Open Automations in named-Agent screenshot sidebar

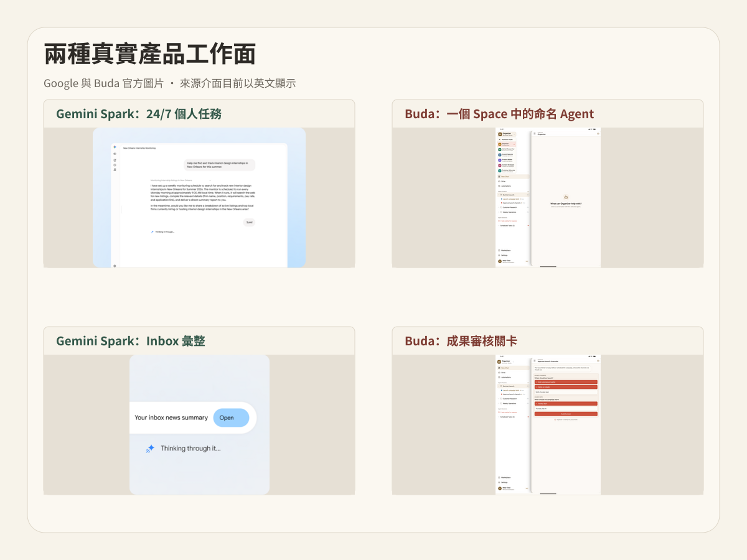click(513, 186)
